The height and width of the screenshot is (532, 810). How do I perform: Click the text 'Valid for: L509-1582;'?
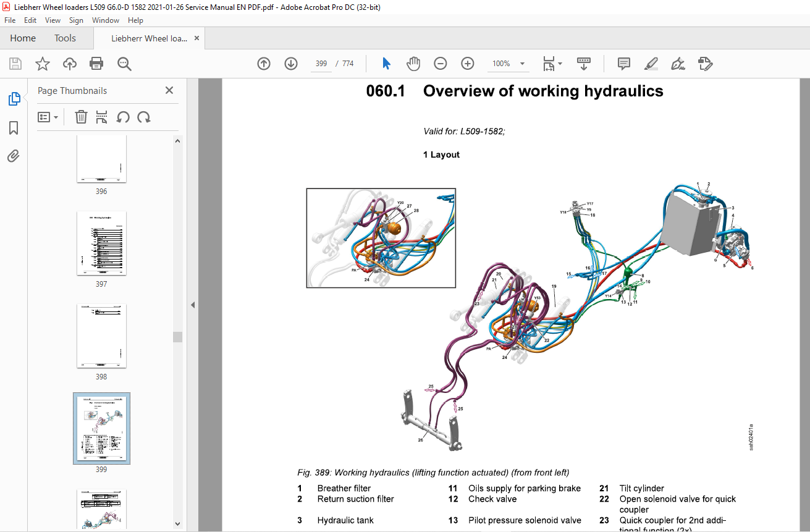point(464,131)
